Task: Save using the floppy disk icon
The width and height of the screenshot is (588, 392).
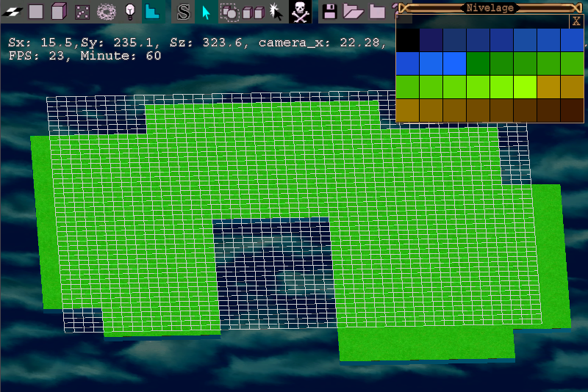Action: point(329,12)
